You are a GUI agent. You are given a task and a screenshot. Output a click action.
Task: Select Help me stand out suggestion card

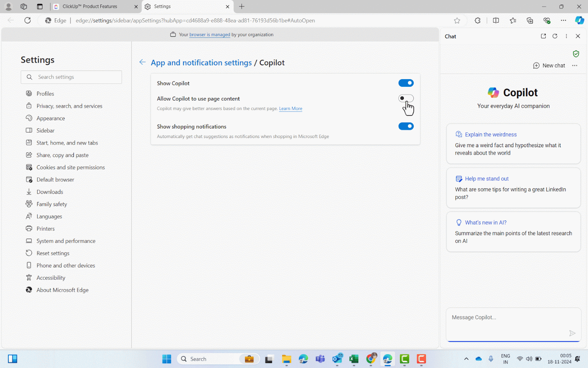[x=513, y=188]
